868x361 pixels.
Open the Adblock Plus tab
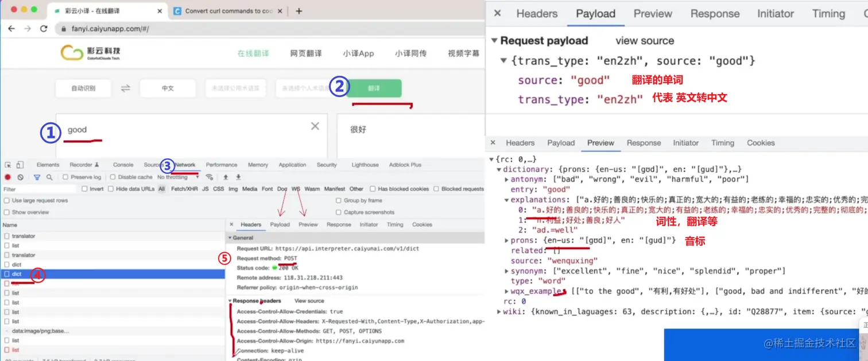pyautogui.click(x=405, y=165)
